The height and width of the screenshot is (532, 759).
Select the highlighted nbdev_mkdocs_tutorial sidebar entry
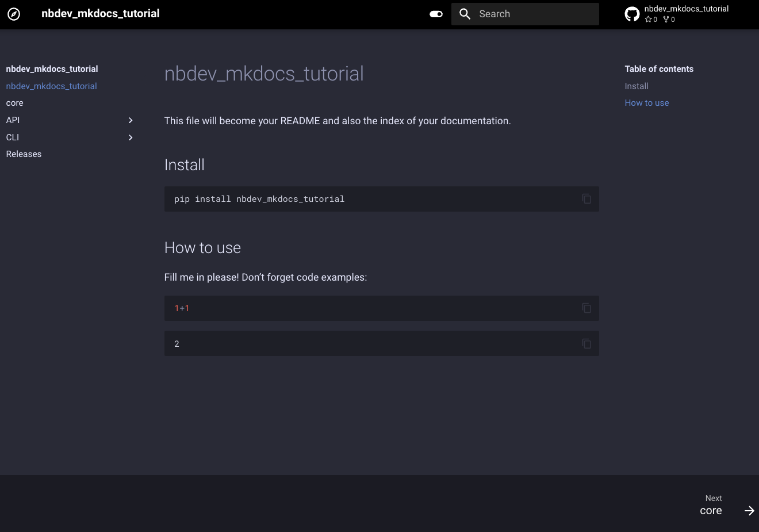tap(51, 86)
